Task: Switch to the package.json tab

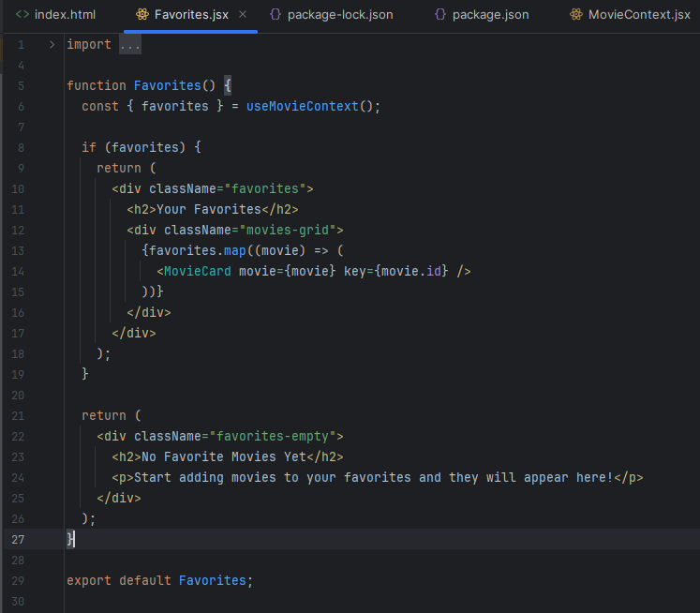Action: pyautogui.click(x=490, y=15)
